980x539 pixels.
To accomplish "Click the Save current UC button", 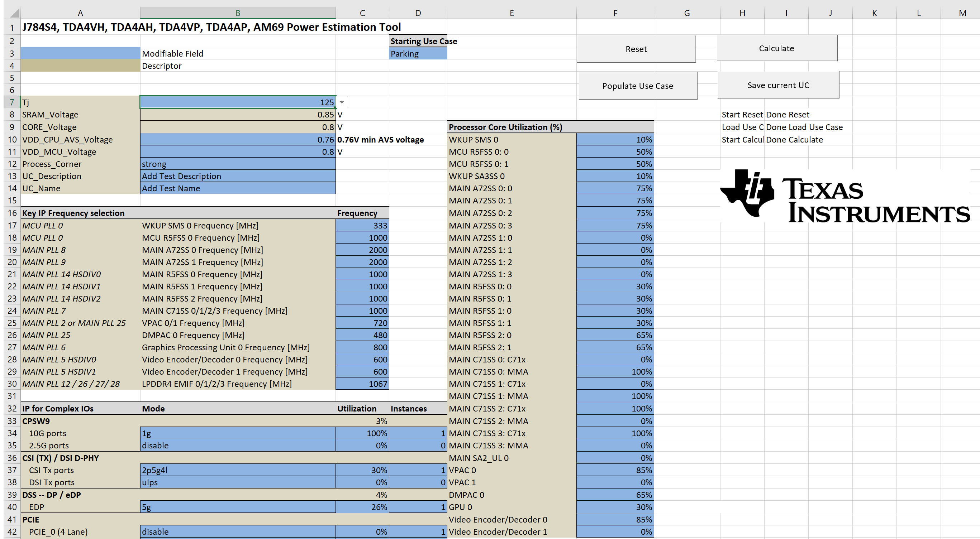I will click(x=778, y=85).
